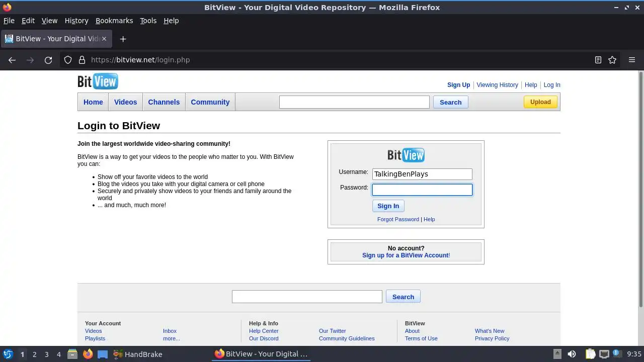Open the Edit menu
This screenshot has height=362, width=644.
pos(28,21)
